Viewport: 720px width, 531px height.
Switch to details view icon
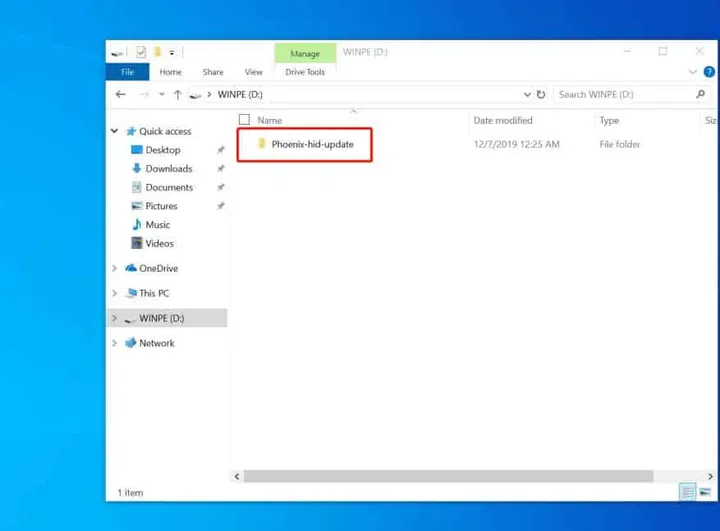click(x=688, y=492)
